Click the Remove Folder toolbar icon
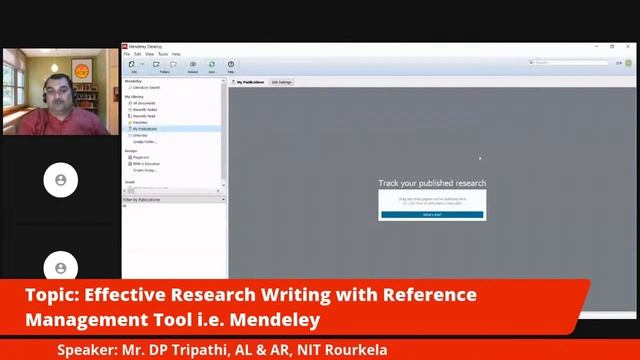Image resolution: width=640 pixels, height=360 pixels. (x=173, y=64)
